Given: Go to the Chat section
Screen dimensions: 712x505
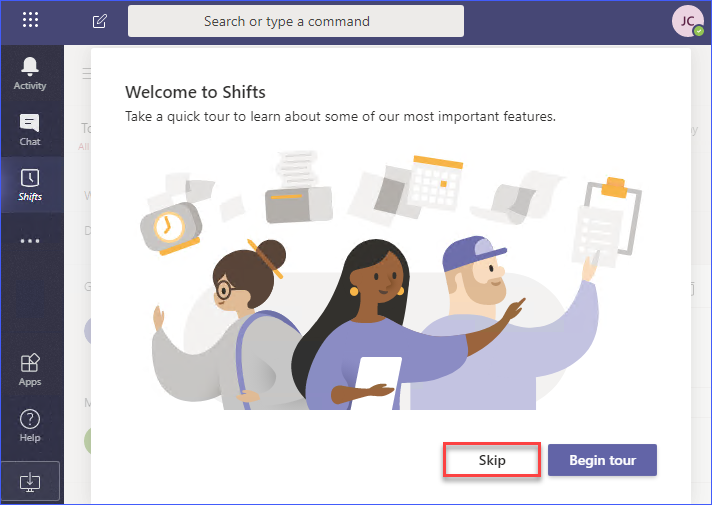Looking at the screenshot, I should pyautogui.click(x=30, y=130).
